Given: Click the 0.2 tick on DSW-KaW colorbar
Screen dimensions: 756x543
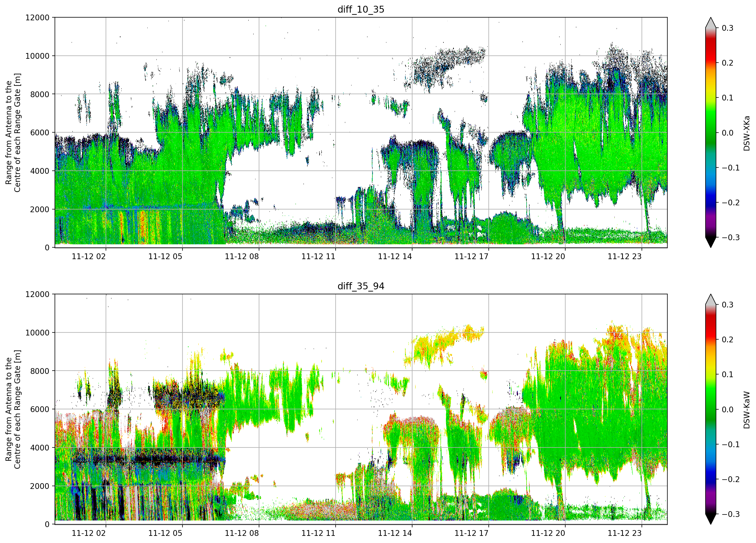Looking at the screenshot, I should [728, 340].
